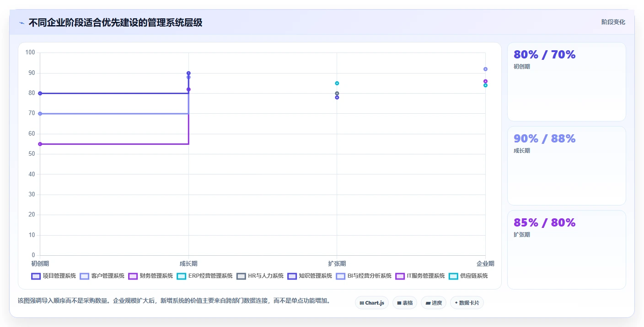The width and height of the screenshot is (644, 327).
Task: Click the lightning icon before the chart title
Action: [x=21, y=23]
